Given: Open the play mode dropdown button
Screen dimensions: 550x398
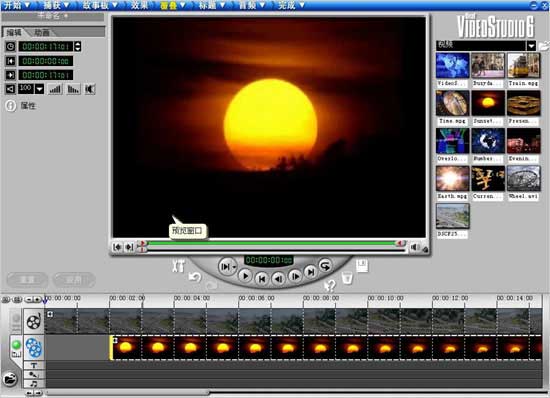Looking at the screenshot, I should coord(227,267).
